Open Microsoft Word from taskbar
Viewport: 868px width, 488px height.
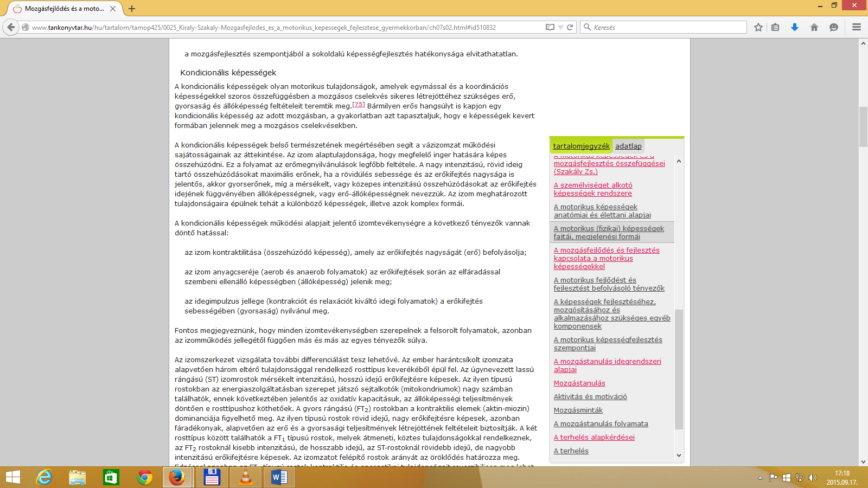click(x=279, y=477)
